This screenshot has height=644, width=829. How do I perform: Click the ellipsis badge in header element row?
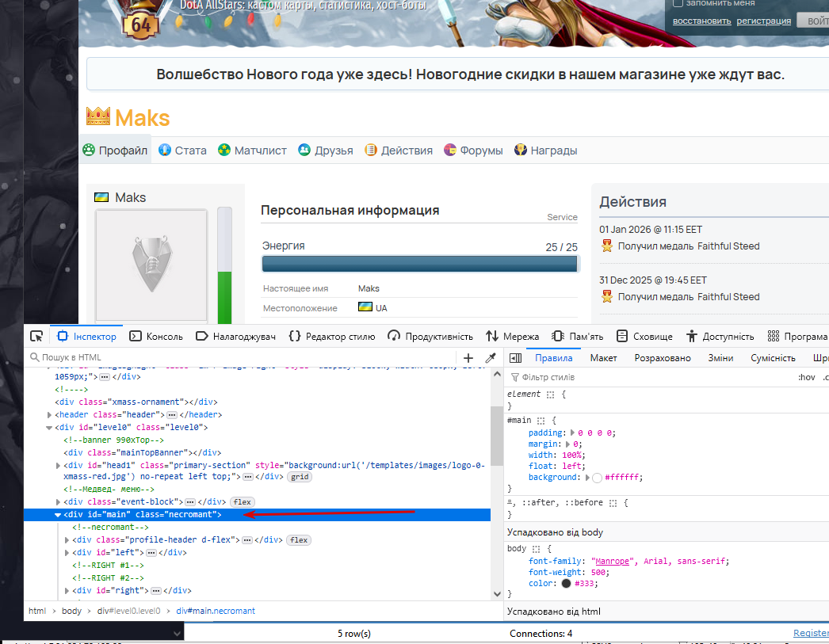[172, 415]
